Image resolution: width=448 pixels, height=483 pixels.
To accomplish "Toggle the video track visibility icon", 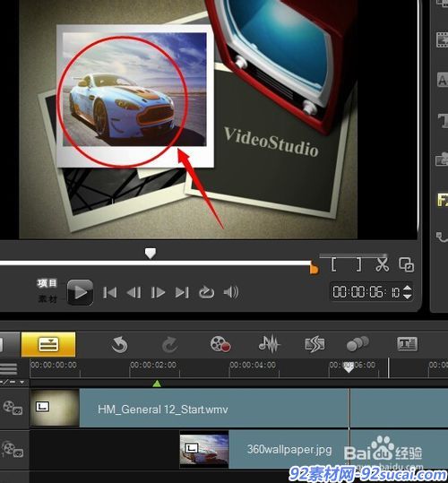I will 18,410.
